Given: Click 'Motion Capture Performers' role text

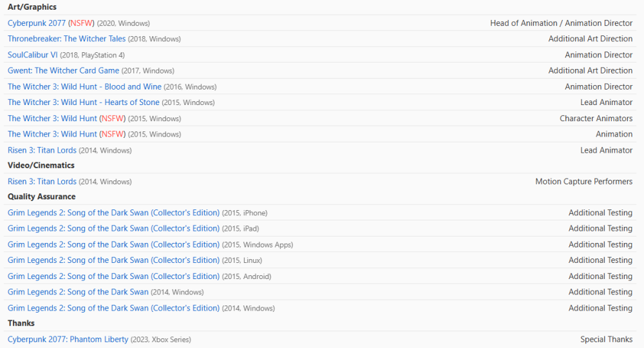Looking at the screenshot, I should [583, 182].
